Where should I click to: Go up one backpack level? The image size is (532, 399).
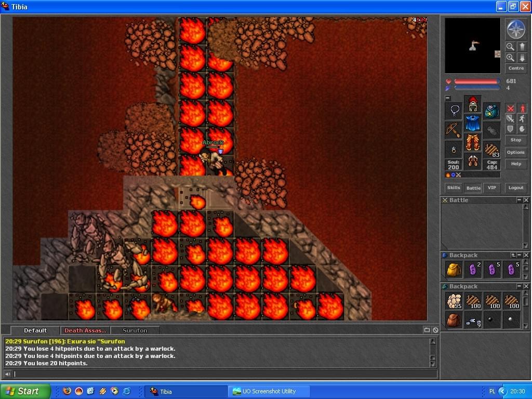pyautogui.click(x=513, y=255)
